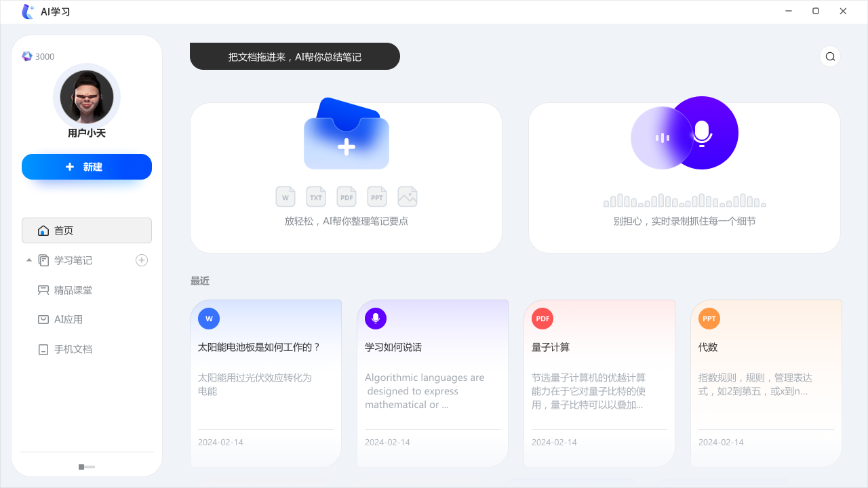Open the 量子计算 recent note card

[599, 382]
